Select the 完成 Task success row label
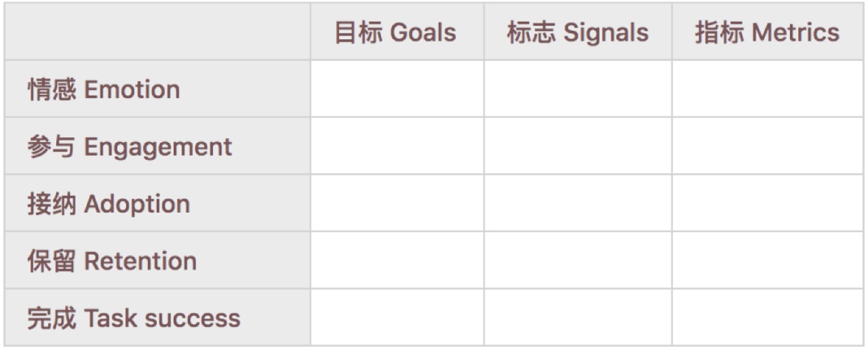This screenshot has height=350, width=868. (x=133, y=318)
